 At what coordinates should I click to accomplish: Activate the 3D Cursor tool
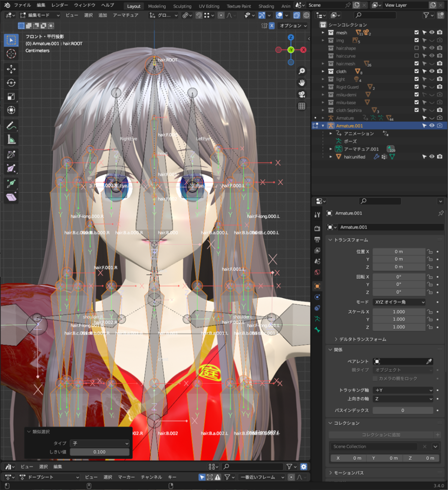tap(11, 54)
